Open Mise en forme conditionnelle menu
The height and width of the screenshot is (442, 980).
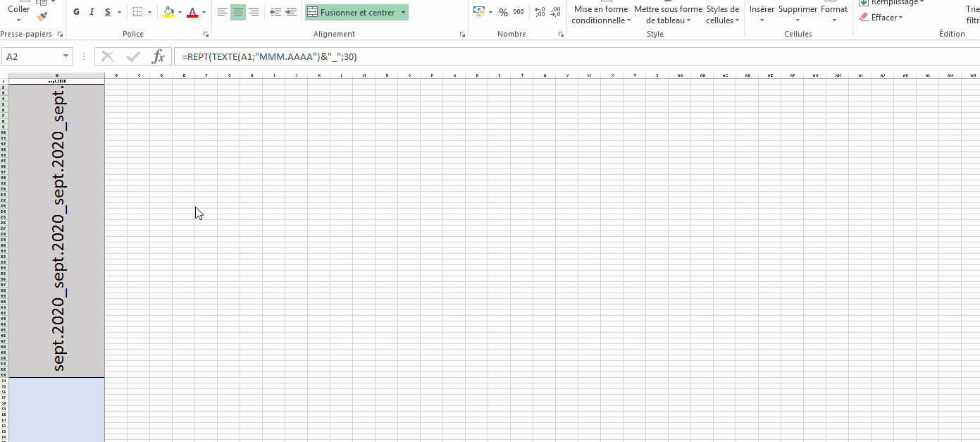pos(600,15)
